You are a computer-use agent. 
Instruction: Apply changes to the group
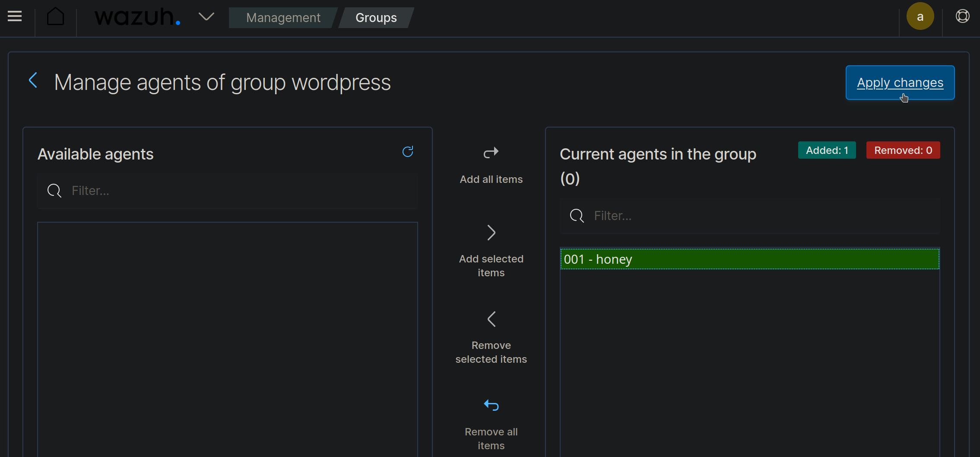pos(900,83)
